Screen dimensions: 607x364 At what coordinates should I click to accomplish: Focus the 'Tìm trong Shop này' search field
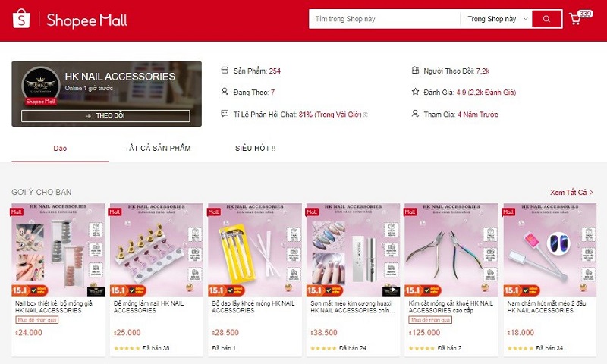(384, 19)
